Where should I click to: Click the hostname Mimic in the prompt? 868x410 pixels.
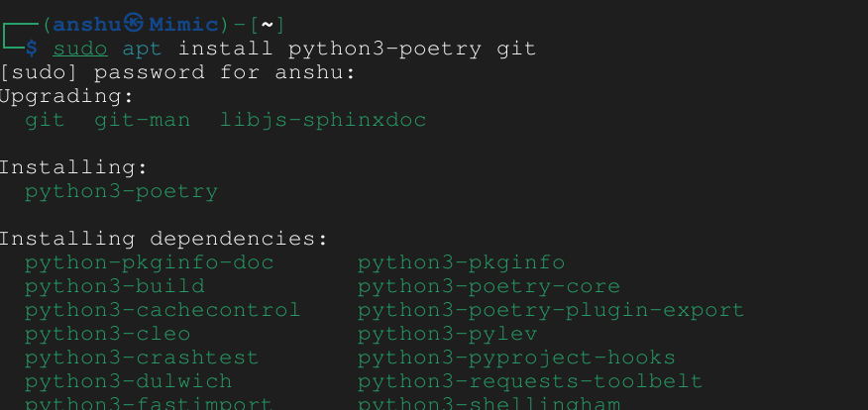click(x=183, y=25)
